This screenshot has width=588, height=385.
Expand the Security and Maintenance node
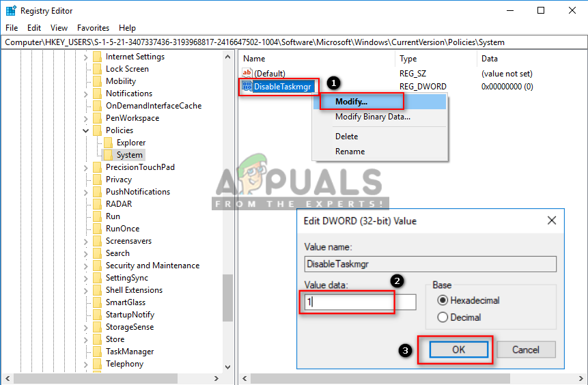click(85, 266)
